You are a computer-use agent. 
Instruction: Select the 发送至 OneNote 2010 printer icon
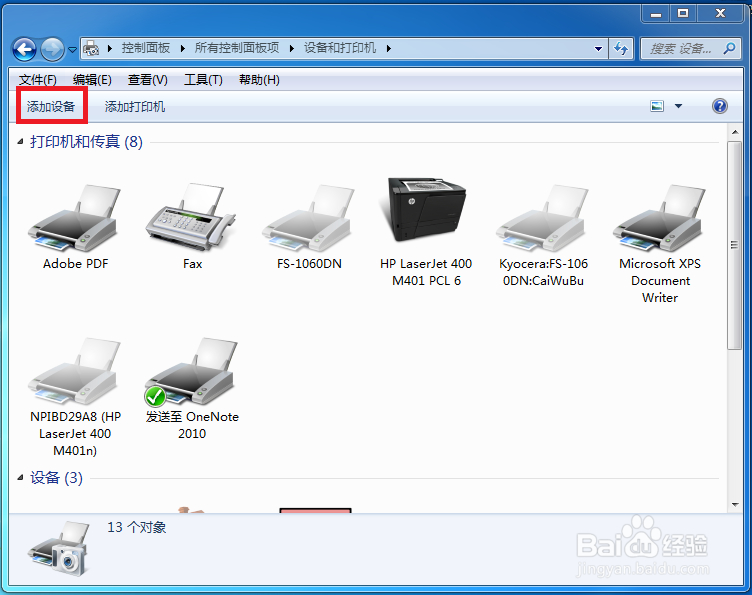[192, 371]
